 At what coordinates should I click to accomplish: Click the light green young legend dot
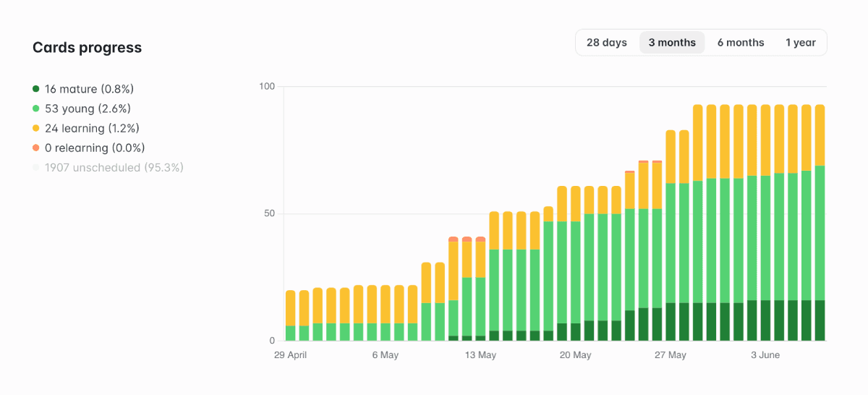(36, 109)
